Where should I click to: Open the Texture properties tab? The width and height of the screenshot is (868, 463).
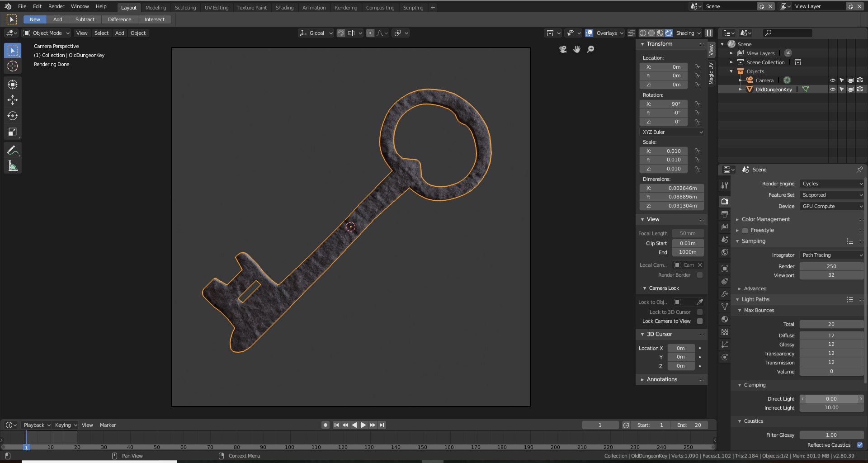[x=725, y=332]
